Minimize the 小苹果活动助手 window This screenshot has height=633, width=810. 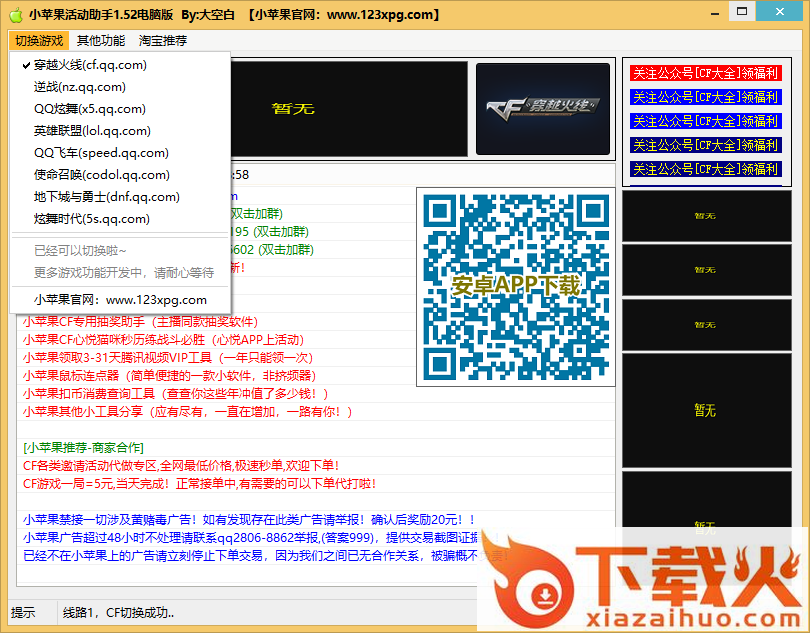715,12
